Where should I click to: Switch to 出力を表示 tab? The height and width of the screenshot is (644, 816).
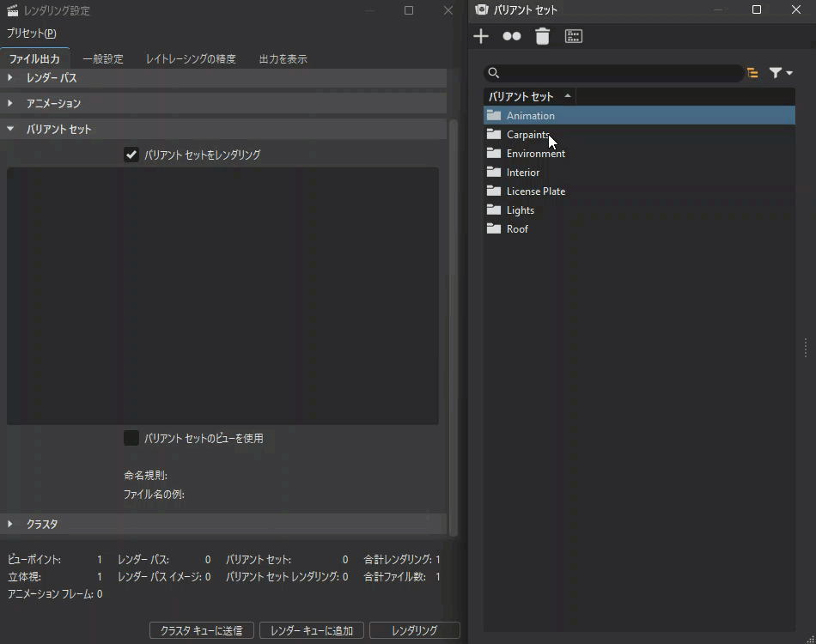(x=283, y=58)
